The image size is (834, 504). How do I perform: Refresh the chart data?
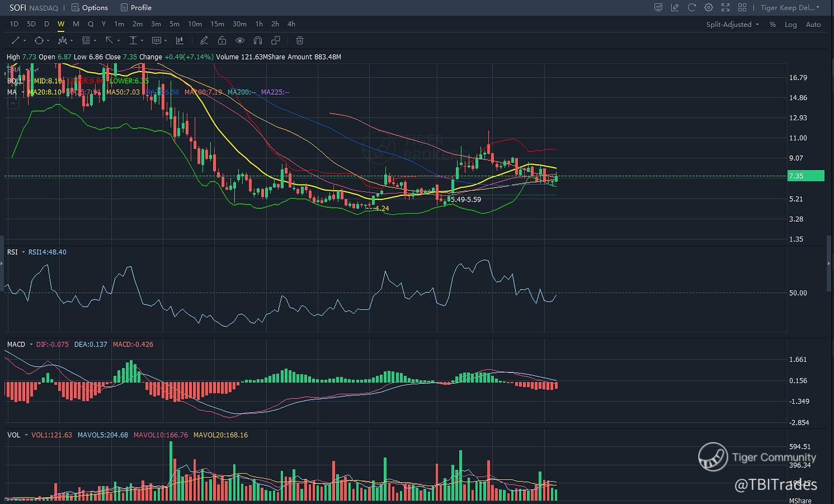(691, 7)
